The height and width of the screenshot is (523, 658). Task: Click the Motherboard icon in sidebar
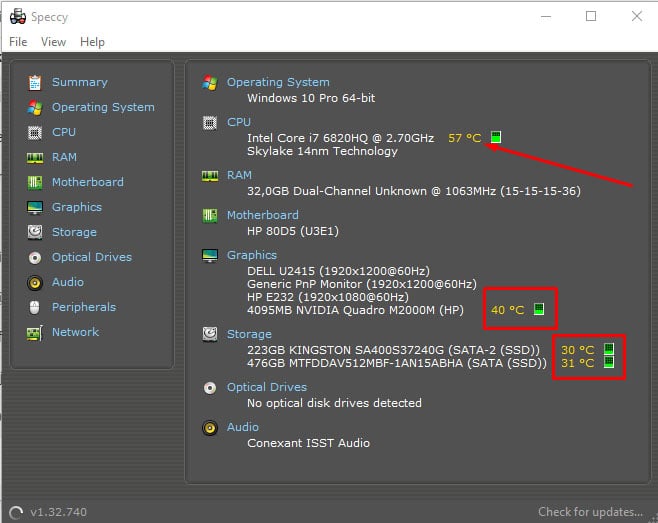point(35,183)
